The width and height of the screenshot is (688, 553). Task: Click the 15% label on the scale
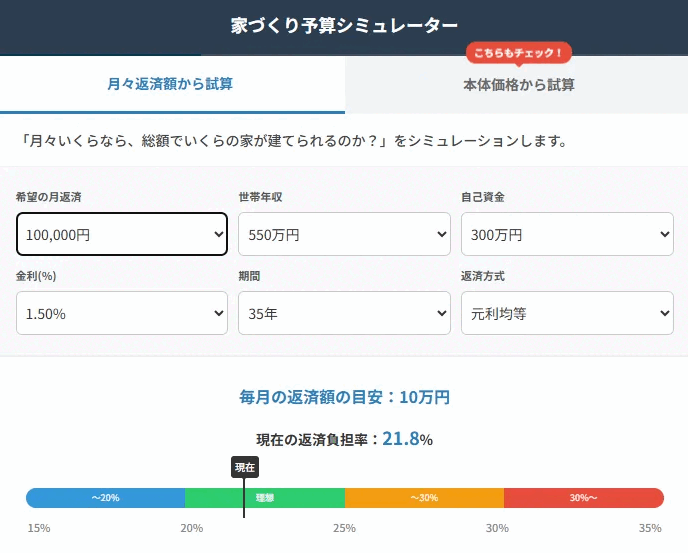(38, 528)
